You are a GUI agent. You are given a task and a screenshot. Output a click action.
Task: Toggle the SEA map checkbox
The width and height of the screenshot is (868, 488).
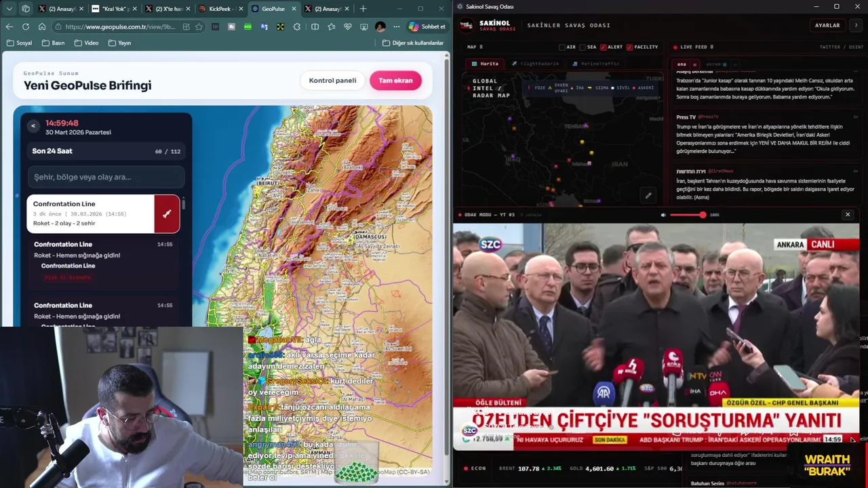click(582, 47)
